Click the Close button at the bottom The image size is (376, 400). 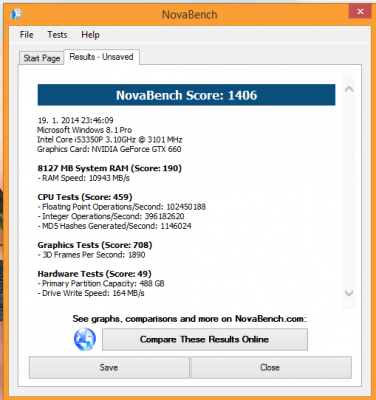(270, 367)
